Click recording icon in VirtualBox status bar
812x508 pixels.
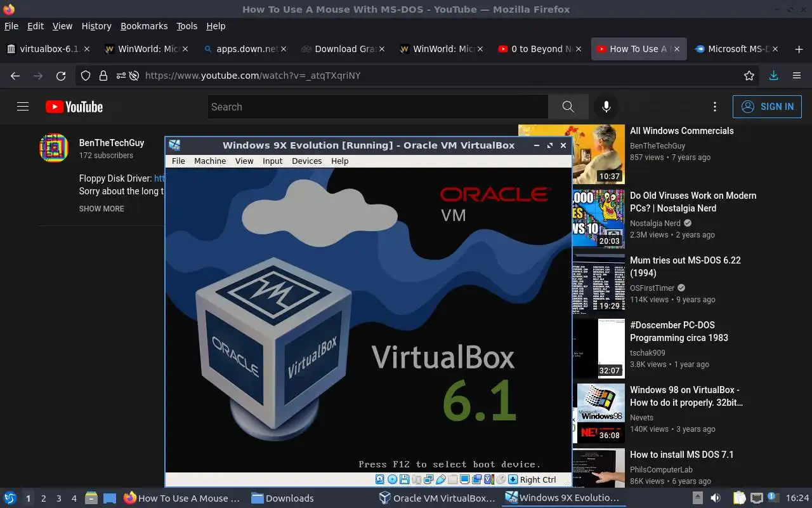click(x=477, y=479)
